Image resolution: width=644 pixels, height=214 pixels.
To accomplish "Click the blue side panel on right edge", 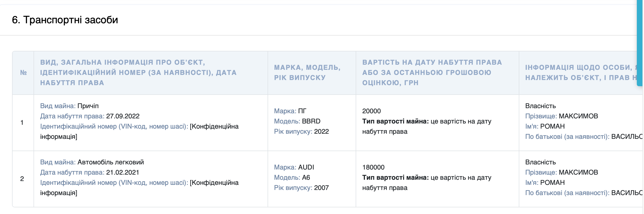I will click(640, 43).
